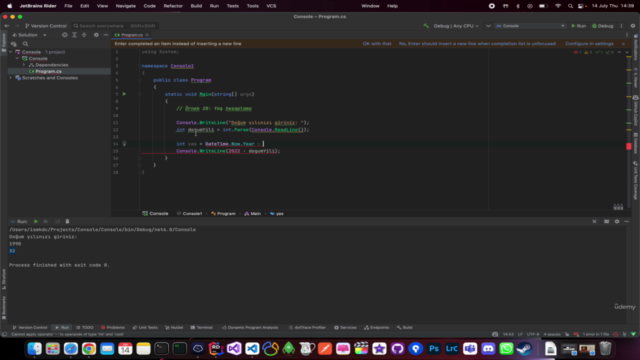Click the Build hammer icon in toolbar
Viewport: 640px width, 360px height.
426,26
